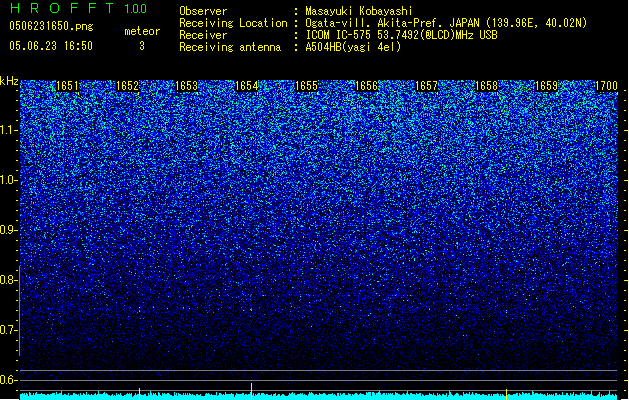The height and width of the screenshot is (400, 629).
Task: Click the 'Receiving antenna' label
Action: coord(230,47)
